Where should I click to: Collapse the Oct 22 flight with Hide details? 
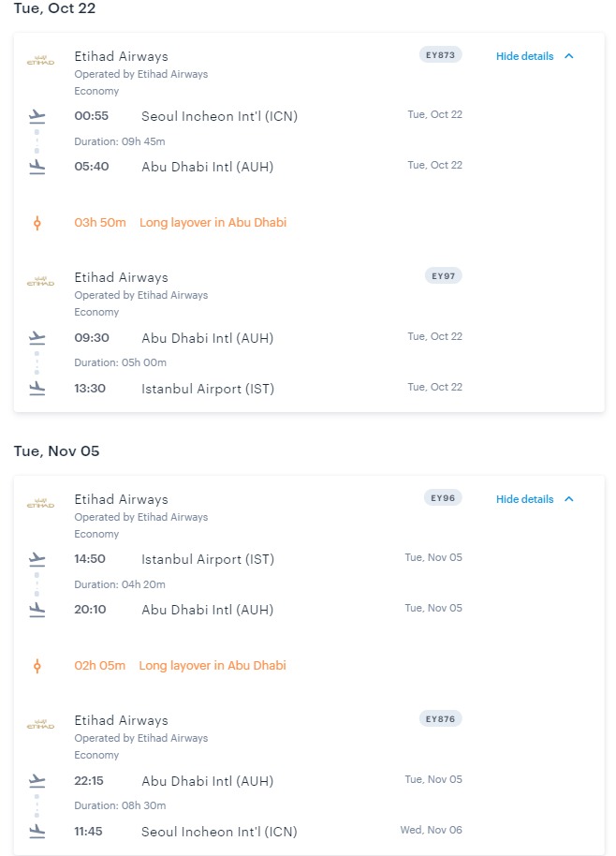[524, 56]
